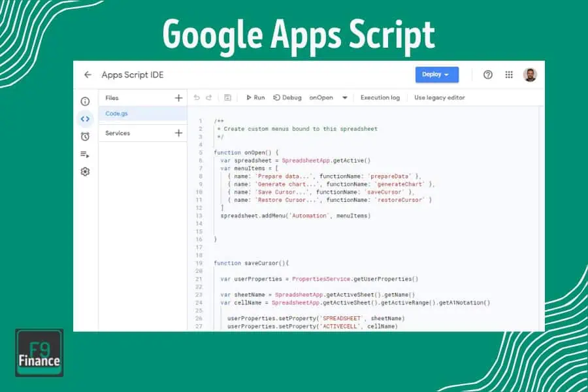
Task: Save the project using the save icon
Action: pyautogui.click(x=227, y=97)
